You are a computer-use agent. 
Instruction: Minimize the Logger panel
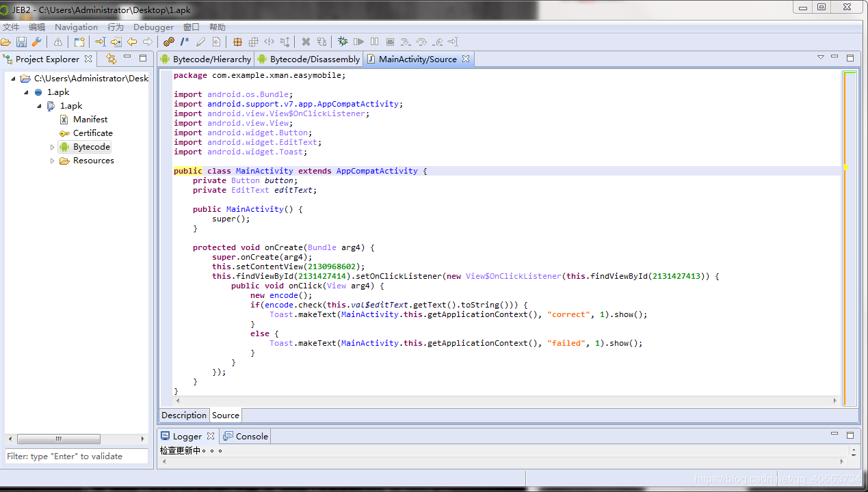(834, 434)
